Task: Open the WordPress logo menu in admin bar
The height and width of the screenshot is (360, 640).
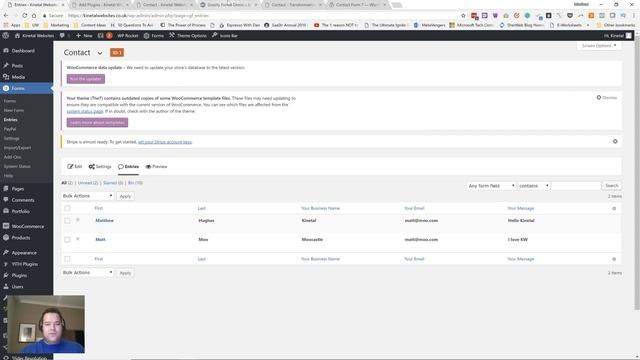Action: tap(6, 36)
